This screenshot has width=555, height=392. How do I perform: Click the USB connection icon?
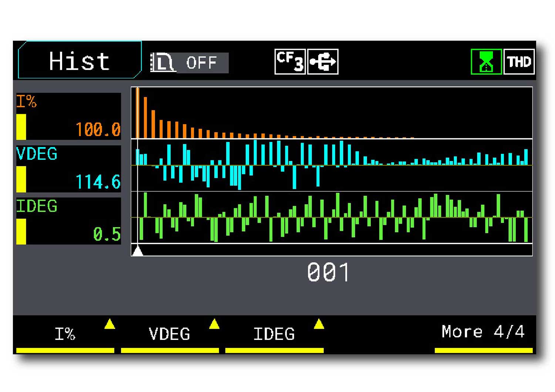point(323,62)
